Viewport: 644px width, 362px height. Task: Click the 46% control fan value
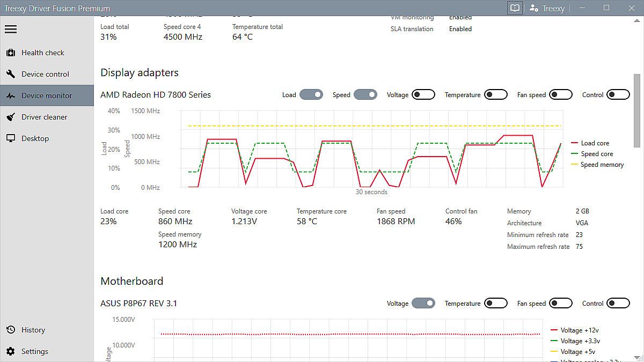click(x=453, y=221)
